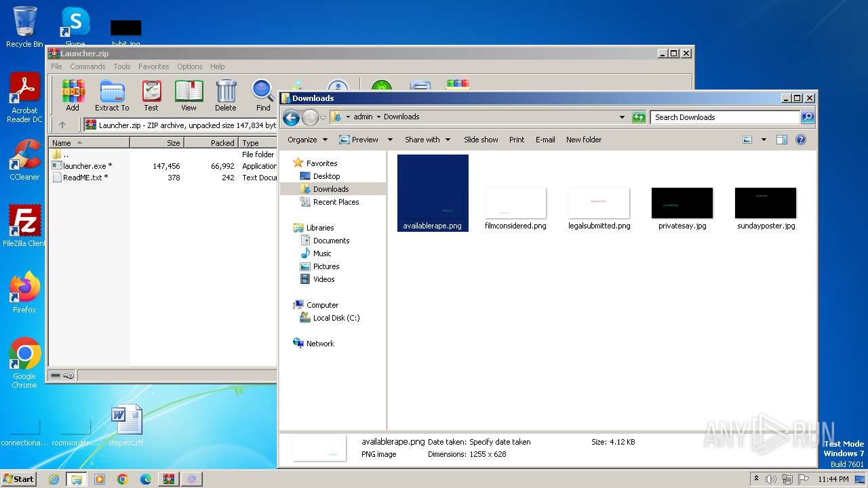Open CCleaner desktop shortcut

coord(24,160)
